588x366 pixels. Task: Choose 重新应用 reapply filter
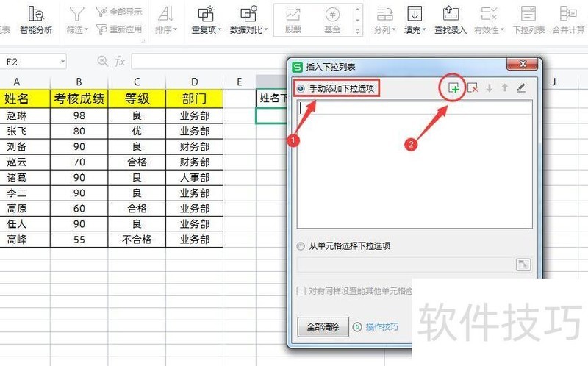click(x=119, y=29)
